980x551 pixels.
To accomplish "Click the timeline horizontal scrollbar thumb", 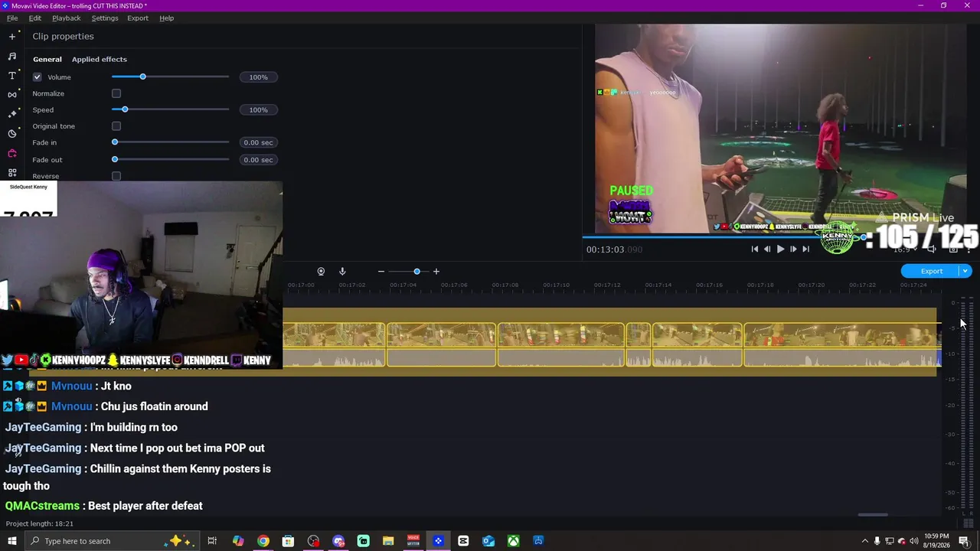I will (x=873, y=515).
